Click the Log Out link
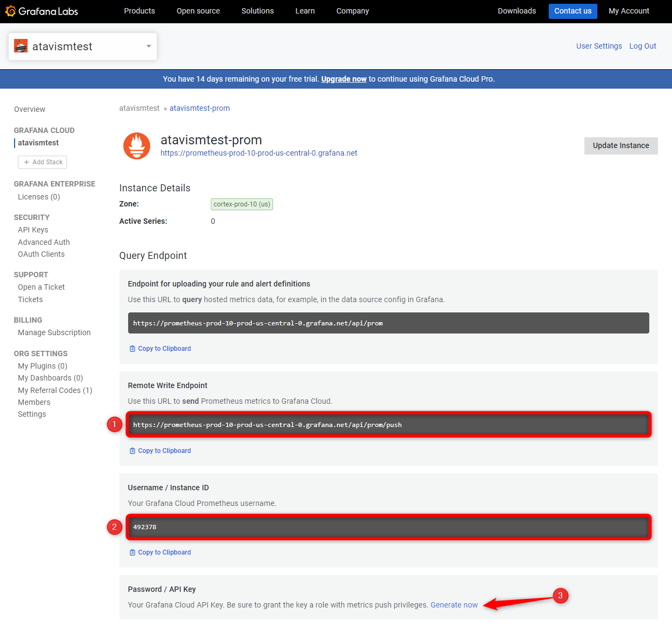This screenshot has height=627, width=672. point(642,46)
